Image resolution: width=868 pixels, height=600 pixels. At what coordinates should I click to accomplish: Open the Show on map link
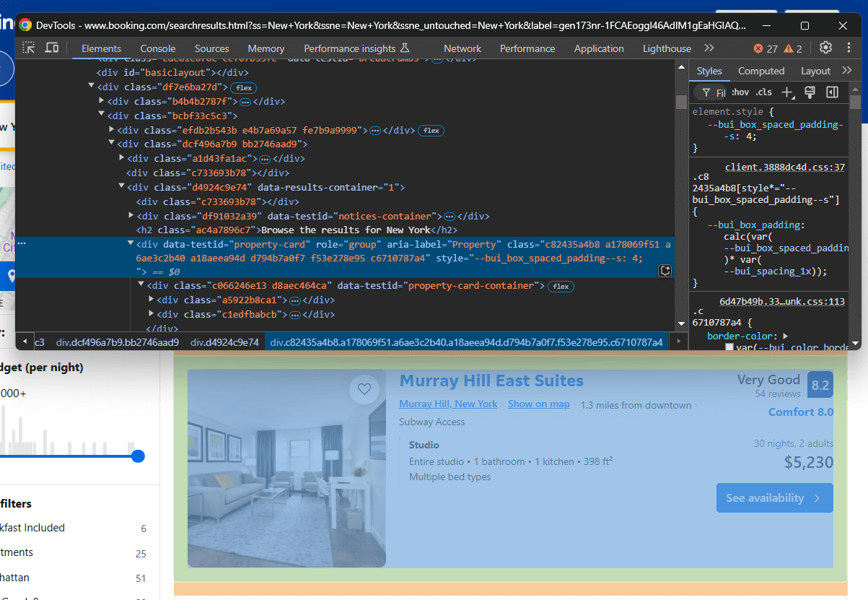pos(538,404)
